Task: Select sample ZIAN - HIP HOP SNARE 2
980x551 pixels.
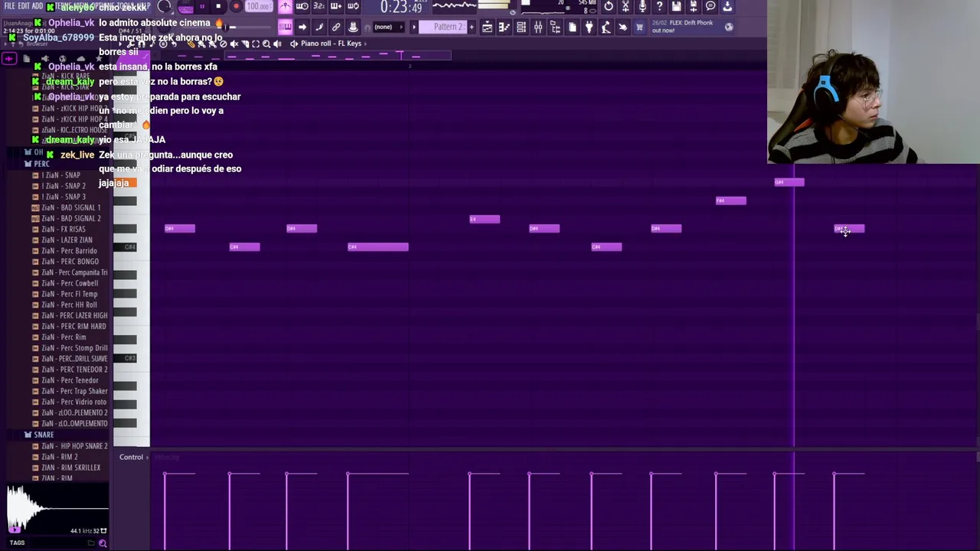Action: click(x=74, y=445)
